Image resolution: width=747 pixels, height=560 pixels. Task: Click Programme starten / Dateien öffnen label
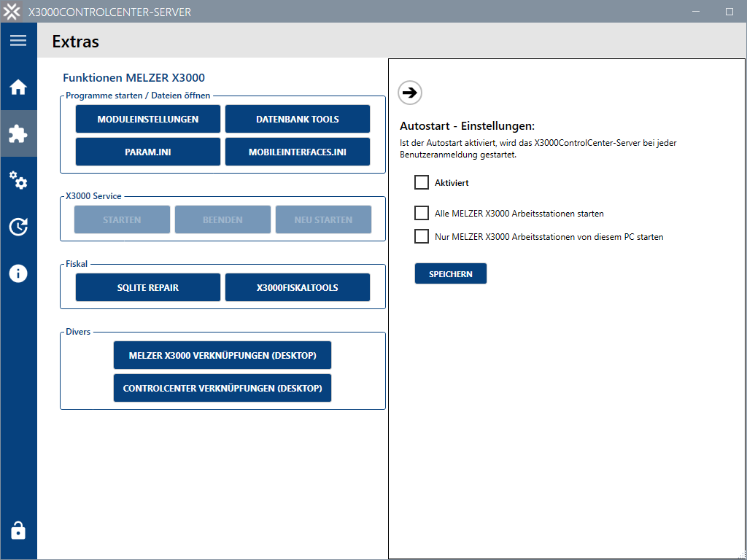(138, 96)
